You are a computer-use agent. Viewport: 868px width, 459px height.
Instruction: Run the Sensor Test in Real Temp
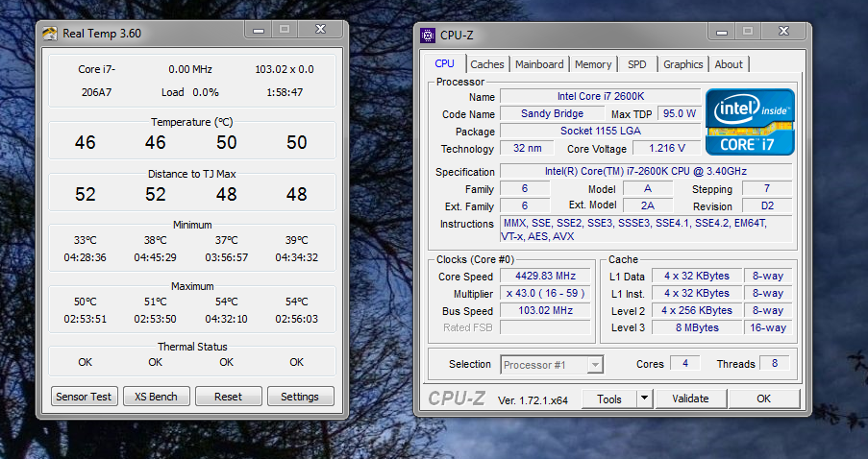coord(85,397)
